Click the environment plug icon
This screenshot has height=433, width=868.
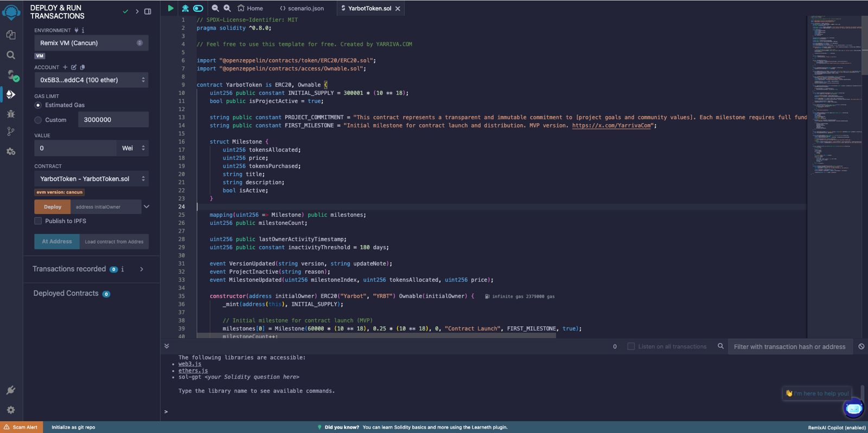pos(76,30)
